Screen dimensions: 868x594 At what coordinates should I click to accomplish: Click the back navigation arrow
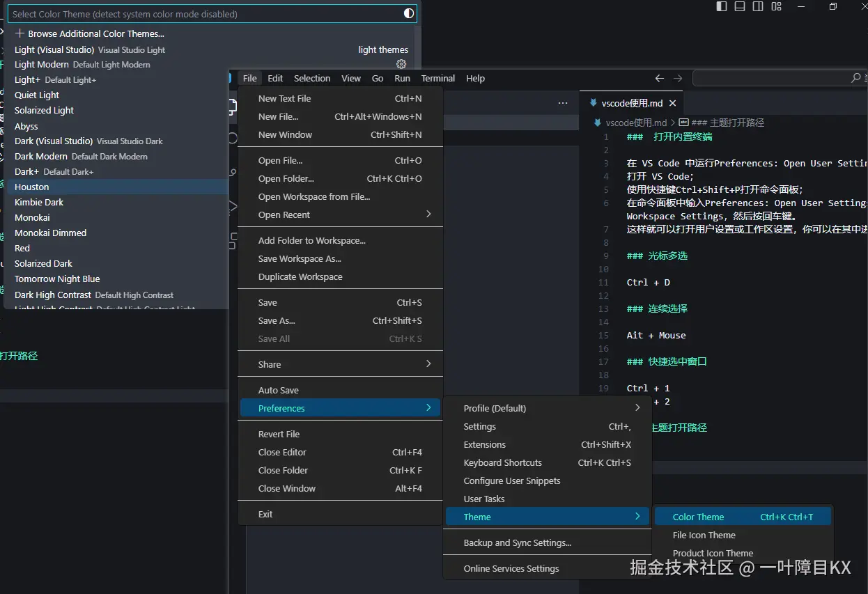[x=659, y=79]
